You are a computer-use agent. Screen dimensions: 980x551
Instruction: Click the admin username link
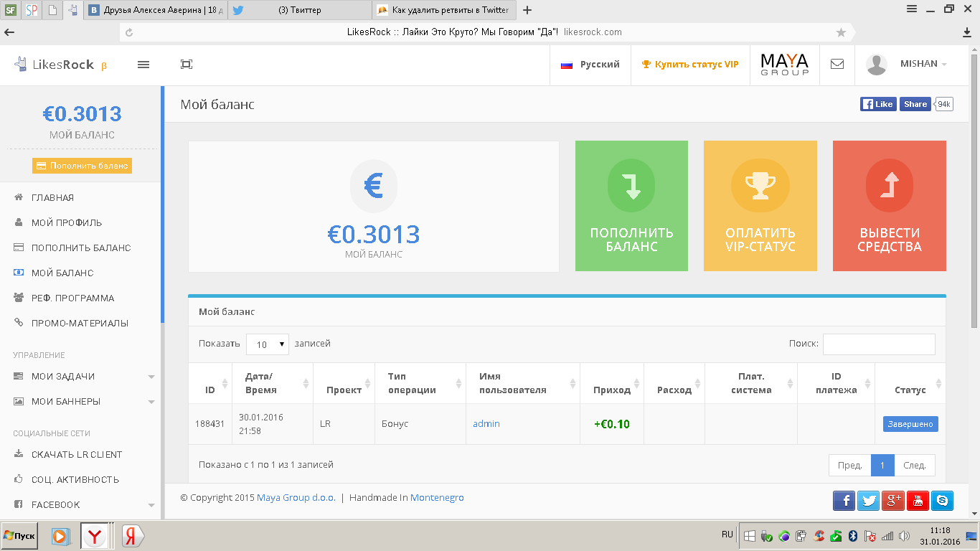coord(486,424)
